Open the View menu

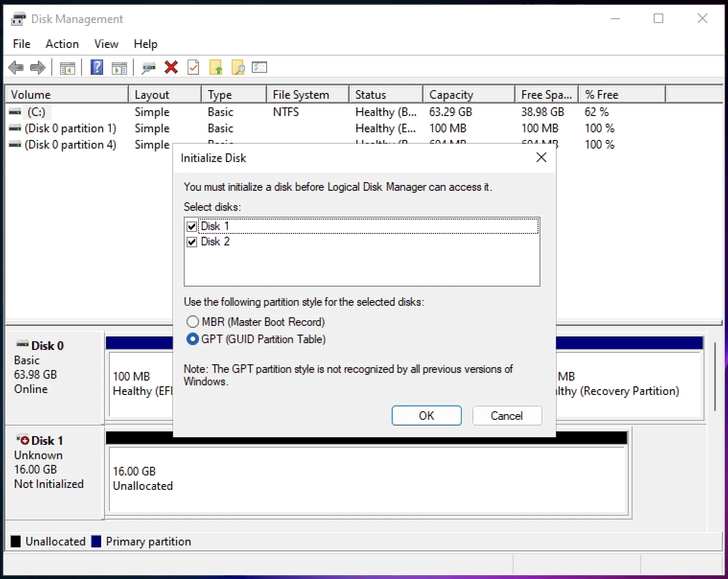click(106, 44)
